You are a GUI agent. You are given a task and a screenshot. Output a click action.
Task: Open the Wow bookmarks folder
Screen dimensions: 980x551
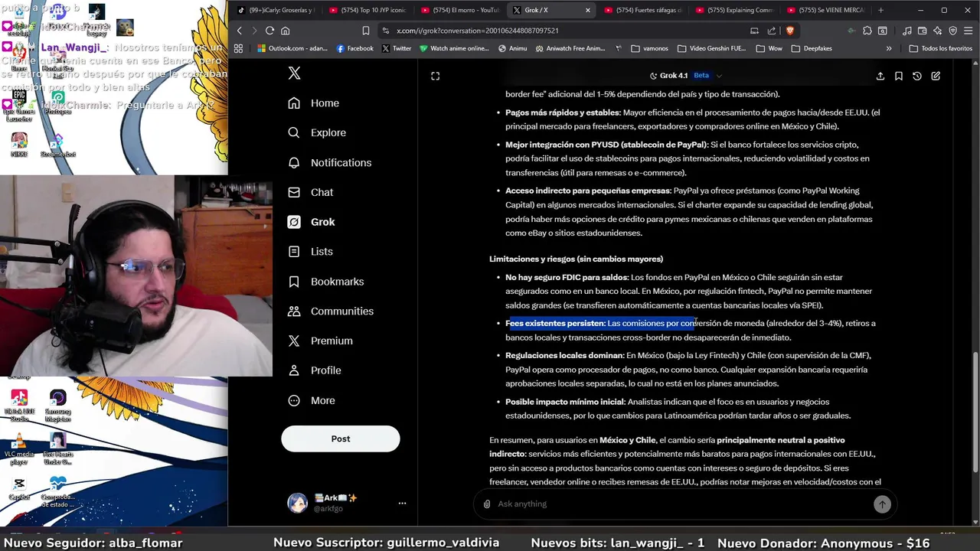pyautogui.click(x=769, y=48)
